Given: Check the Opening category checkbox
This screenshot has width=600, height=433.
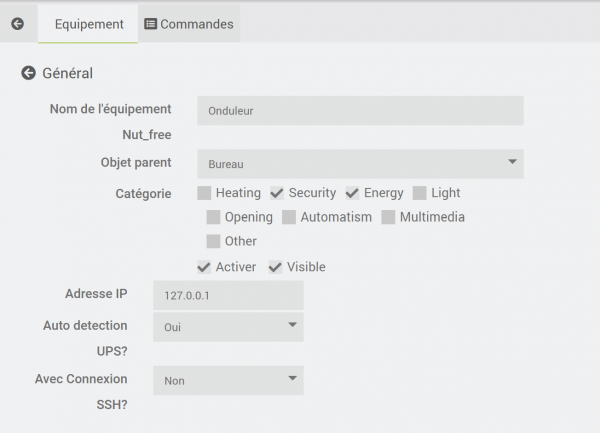Looking at the screenshot, I should click(x=213, y=217).
